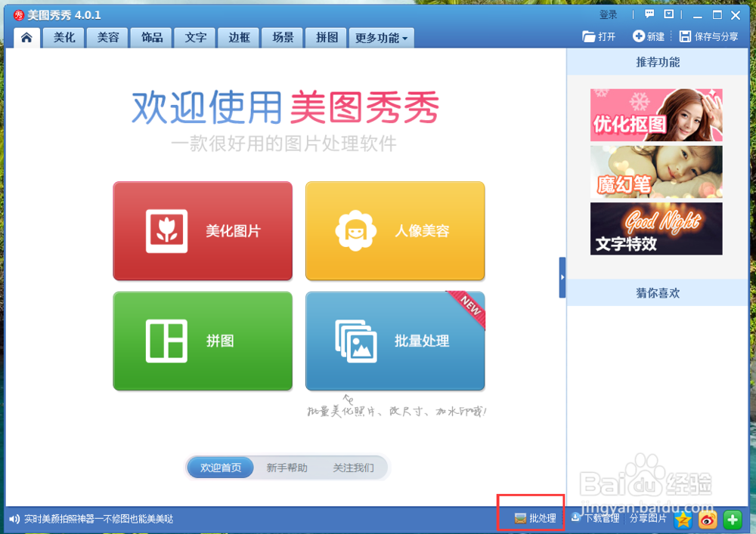
Task: Switch to the 饰品 tab
Action: [152, 38]
